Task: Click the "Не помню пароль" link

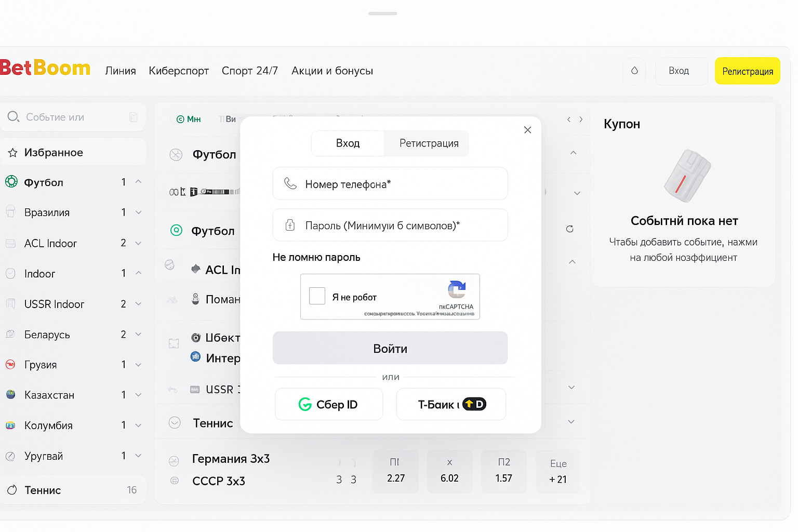Action: pos(316,257)
